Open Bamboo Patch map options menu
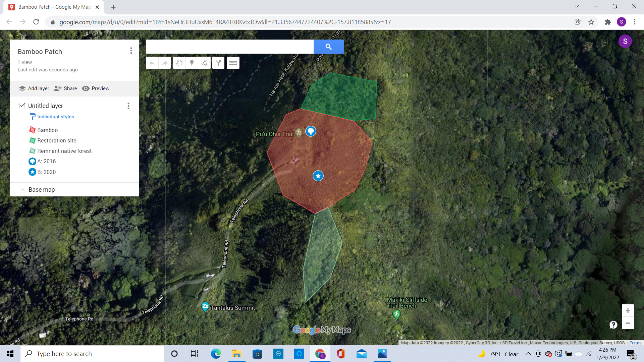The image size is (644, 362). click(131, 51)
